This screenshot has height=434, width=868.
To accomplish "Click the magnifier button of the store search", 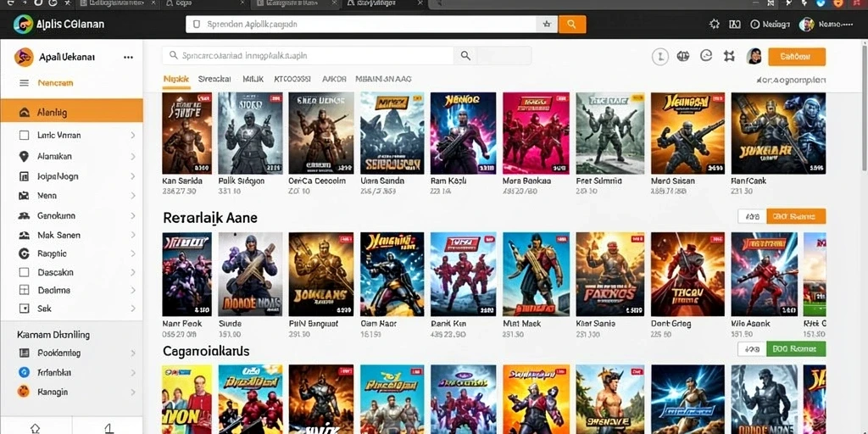I will click(x=465, y=55).
